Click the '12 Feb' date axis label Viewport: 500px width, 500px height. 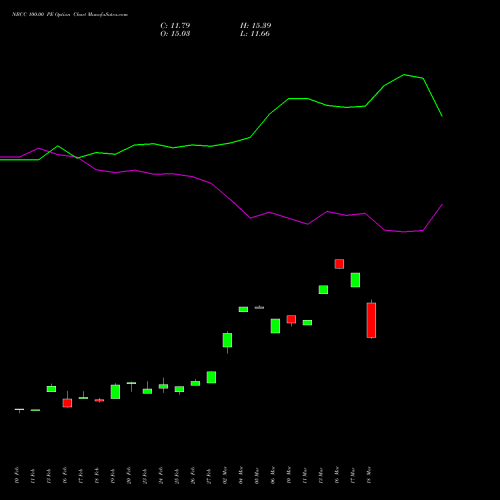(x=49, y=475)
